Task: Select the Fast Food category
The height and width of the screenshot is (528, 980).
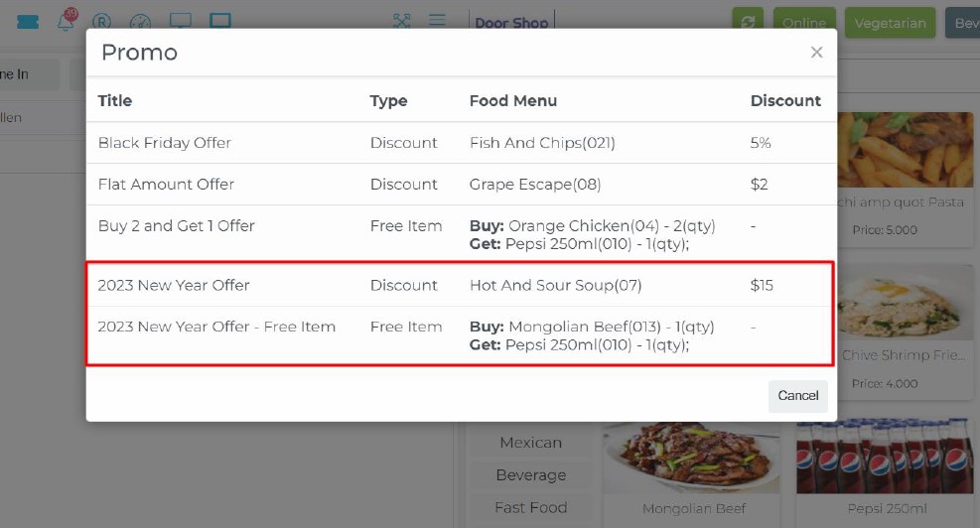Action: [x=530, y=507]
